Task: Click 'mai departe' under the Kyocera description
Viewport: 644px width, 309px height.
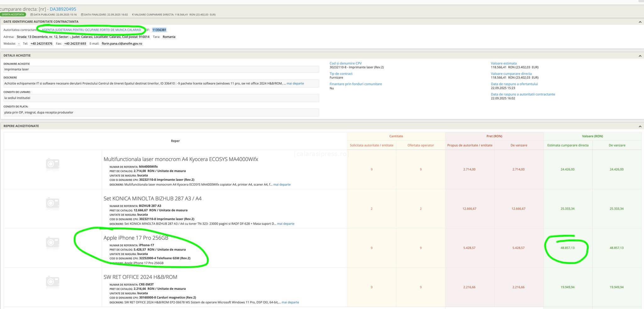Action: pyautogui.click(x=282, y=184)
